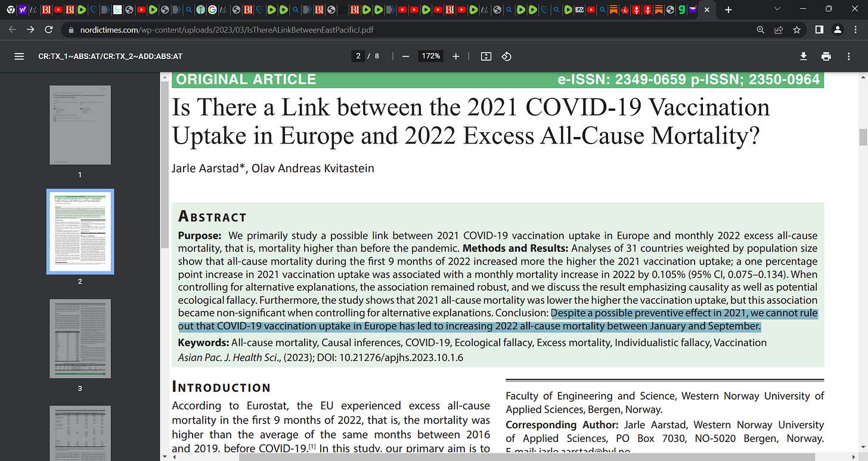Click the highlighted conclusion sentence
The height and width of the screenshot is (461, 868).
498,320
